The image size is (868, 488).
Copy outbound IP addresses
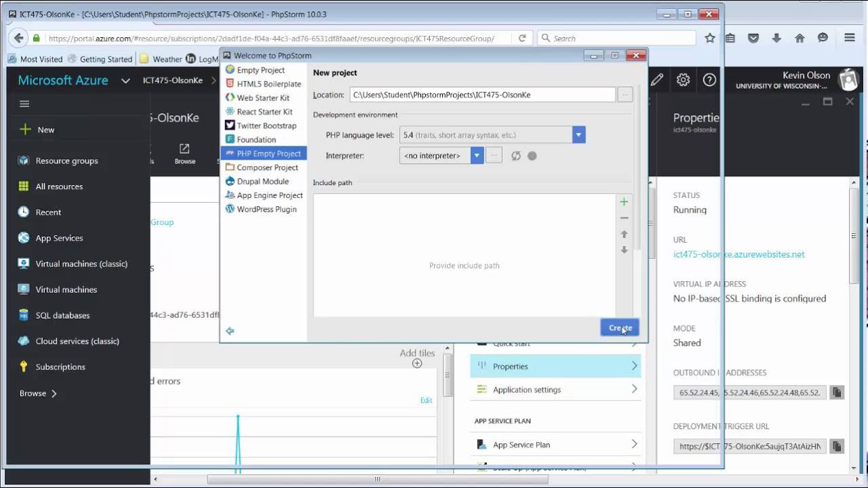[x=837, y=392]
